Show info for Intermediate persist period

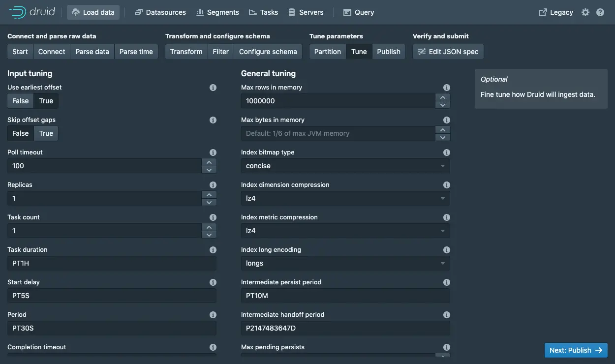447,282
